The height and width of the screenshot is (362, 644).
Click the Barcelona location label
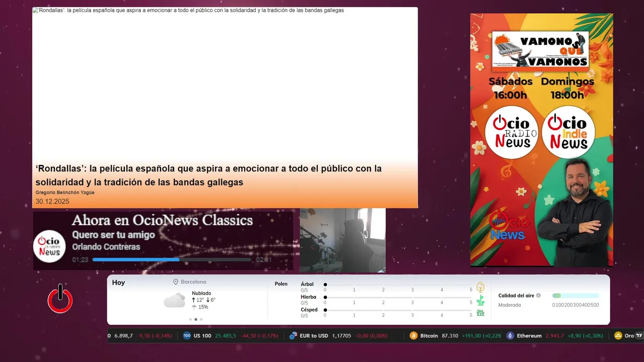coord(194,282)
